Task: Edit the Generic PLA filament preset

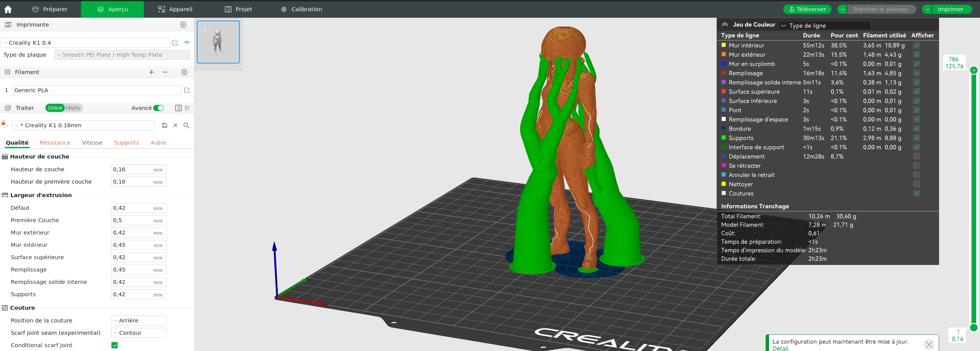Action: pyautogui.click(x=187, y=90)
